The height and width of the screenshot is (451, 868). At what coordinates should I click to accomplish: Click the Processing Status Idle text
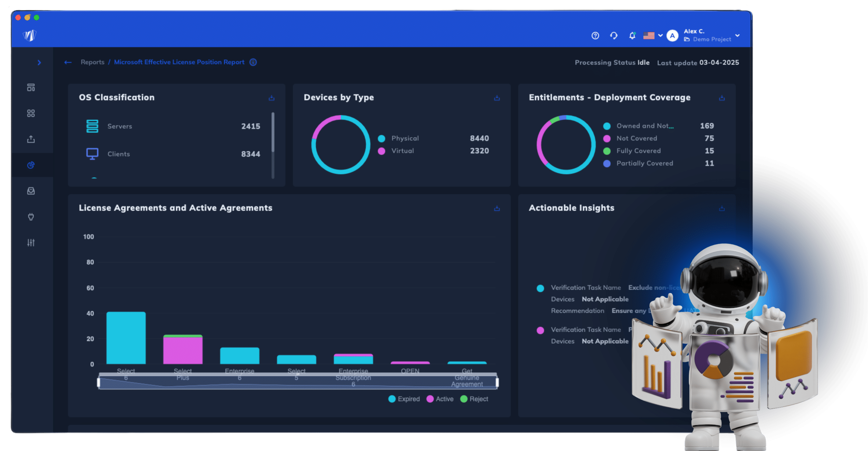612,62
